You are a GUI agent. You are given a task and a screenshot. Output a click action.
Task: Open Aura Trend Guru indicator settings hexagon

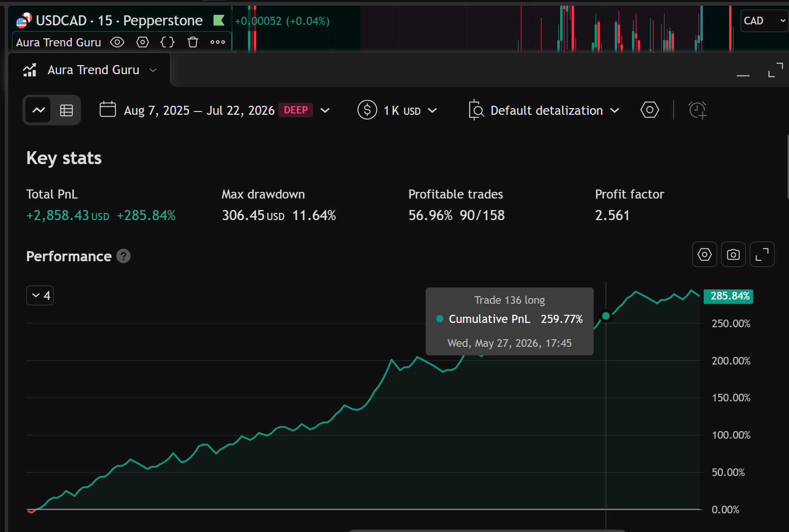[x=143, y=42]
